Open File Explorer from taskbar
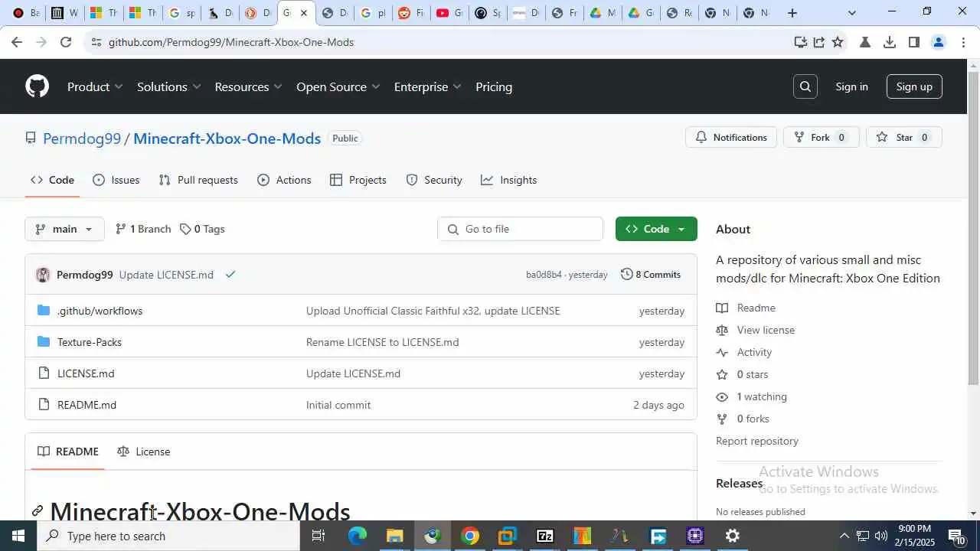The image size is (980, 551). [394, 536]
